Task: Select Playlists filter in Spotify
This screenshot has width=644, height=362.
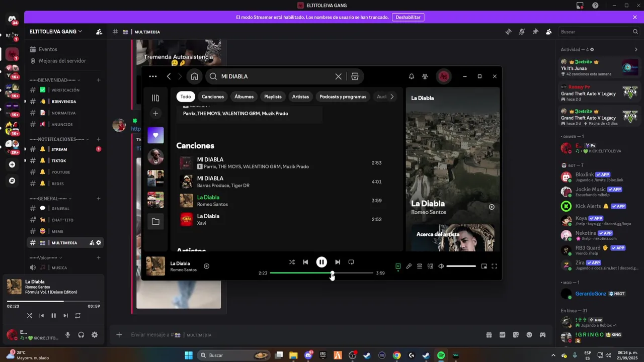Action: coord(273,97)
